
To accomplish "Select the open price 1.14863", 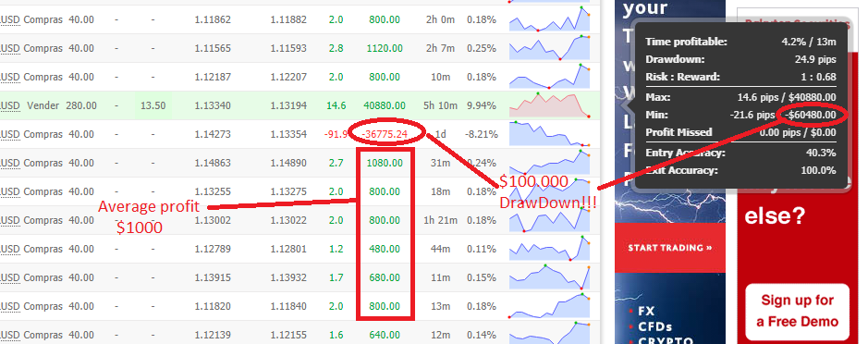I will coord(213,163).
